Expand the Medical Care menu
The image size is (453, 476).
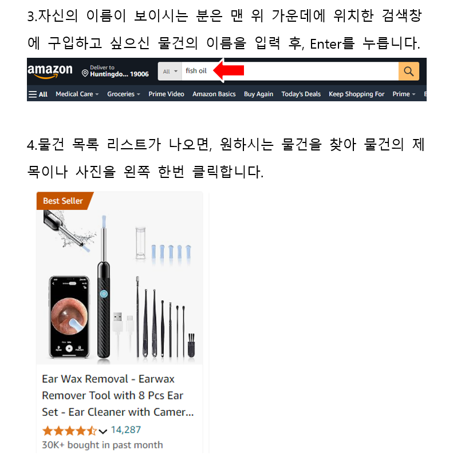pos(77,94)
